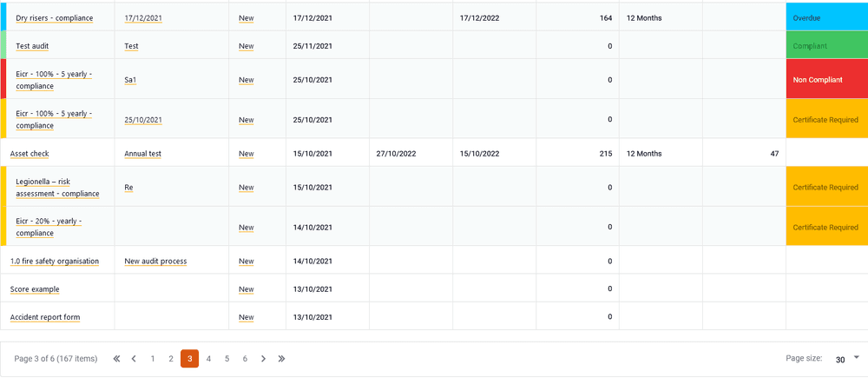Open the Dry risers - compliance link
The height and width of the screenshot is (378, 868).
tap(54, 17)
